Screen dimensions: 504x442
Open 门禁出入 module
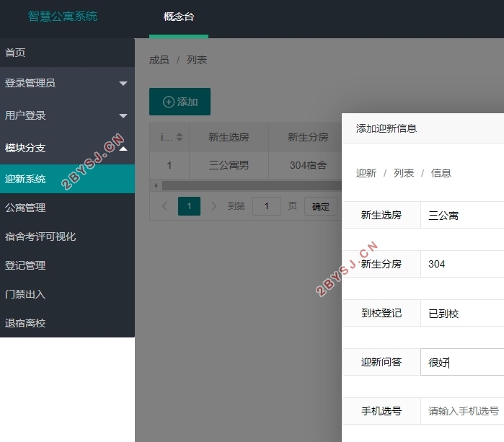(67, 294)
